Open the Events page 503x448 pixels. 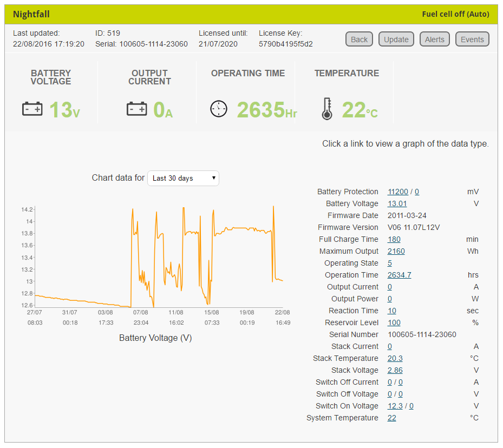tap(472, 39)
